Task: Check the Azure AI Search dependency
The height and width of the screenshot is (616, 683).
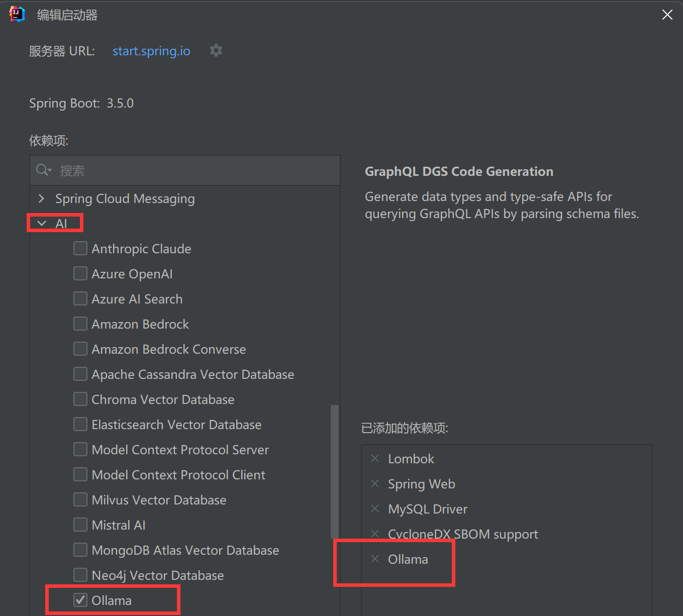Action: [x=80, y=298]
